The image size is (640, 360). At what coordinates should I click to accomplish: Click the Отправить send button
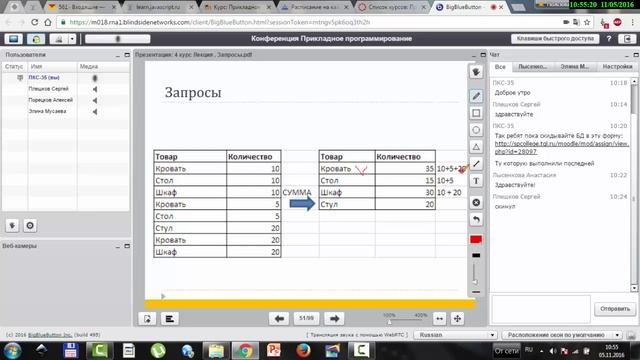coord(615,309)
